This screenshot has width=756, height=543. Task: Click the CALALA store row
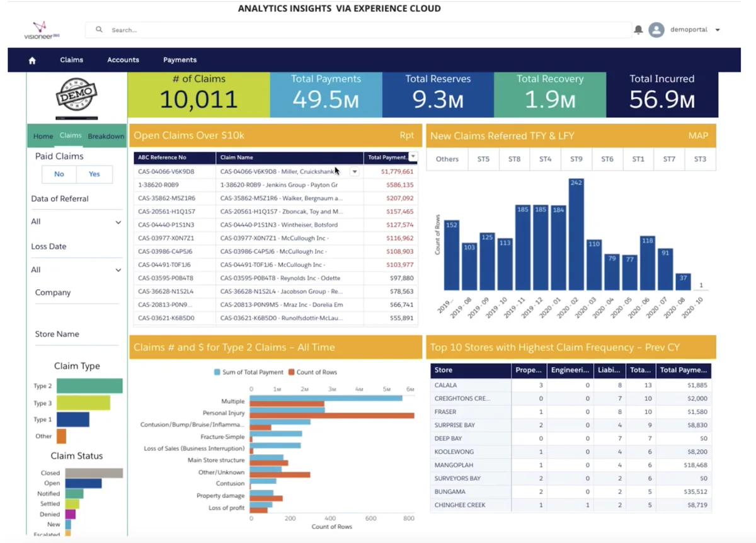pyautogui.click(x=571, y=385)
